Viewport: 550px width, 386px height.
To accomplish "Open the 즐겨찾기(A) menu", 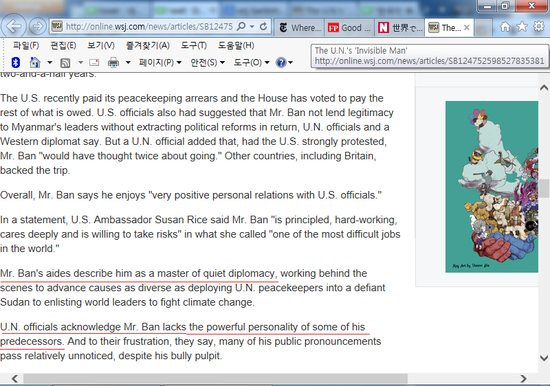I will tap(148, 46).
